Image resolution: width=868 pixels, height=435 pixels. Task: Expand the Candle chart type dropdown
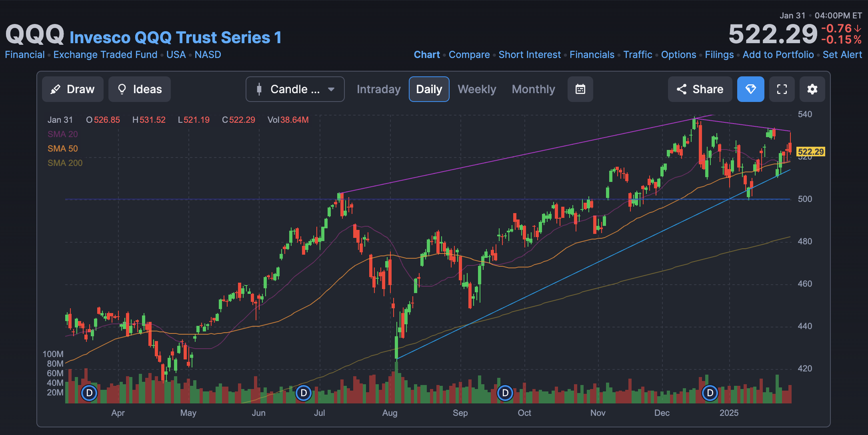tap(295, 89)
